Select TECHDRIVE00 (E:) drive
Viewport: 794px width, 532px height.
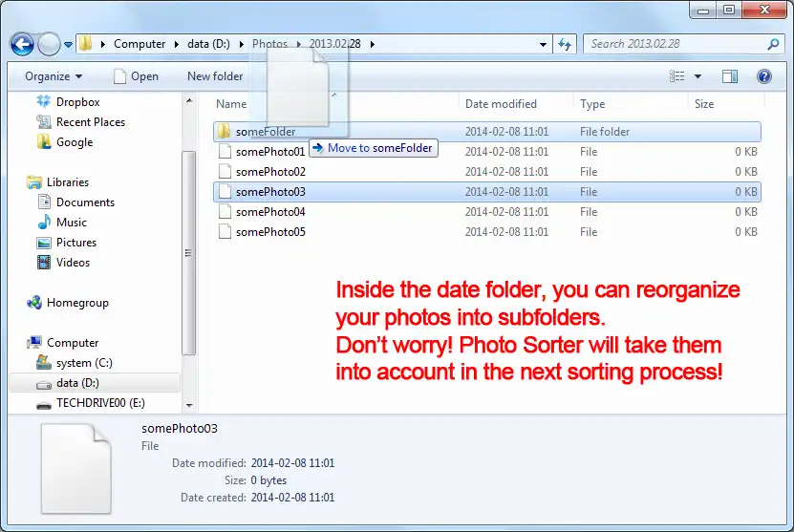[100, 403]
